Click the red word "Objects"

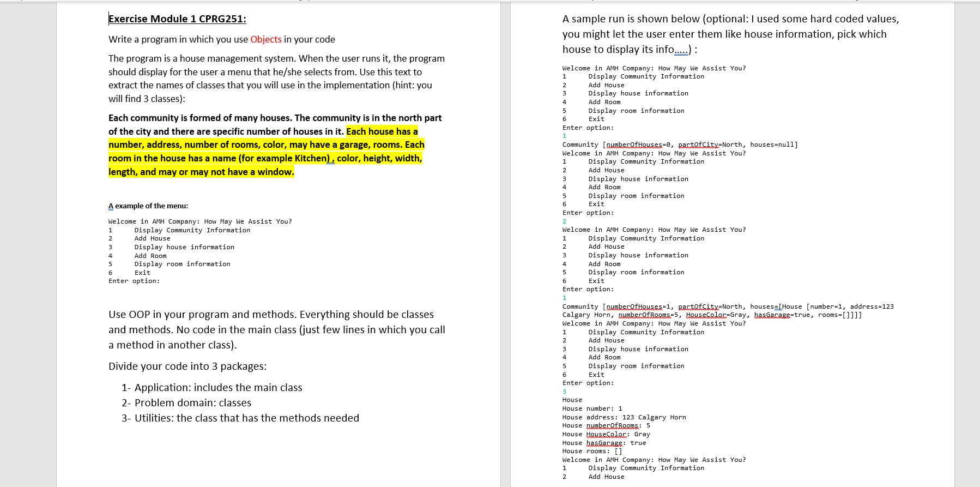coord(266,39)
